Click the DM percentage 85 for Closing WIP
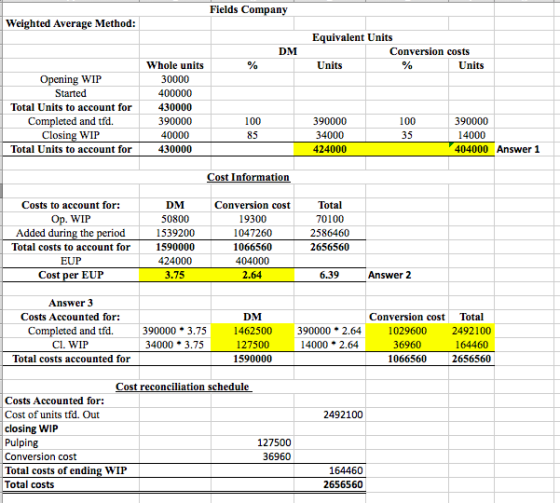The image size is (560, 503). pyautogui.click(x=252, y=135)
